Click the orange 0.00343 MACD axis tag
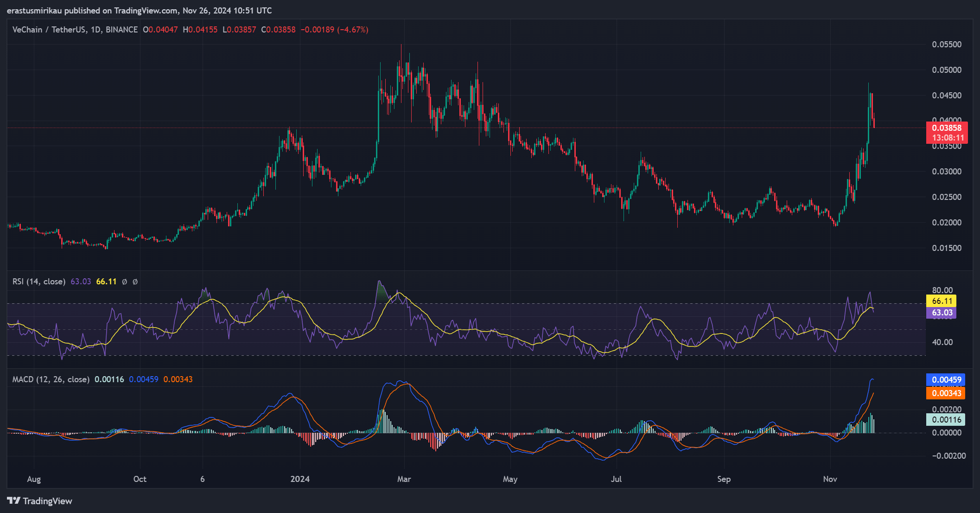 [x=946, y=393]
